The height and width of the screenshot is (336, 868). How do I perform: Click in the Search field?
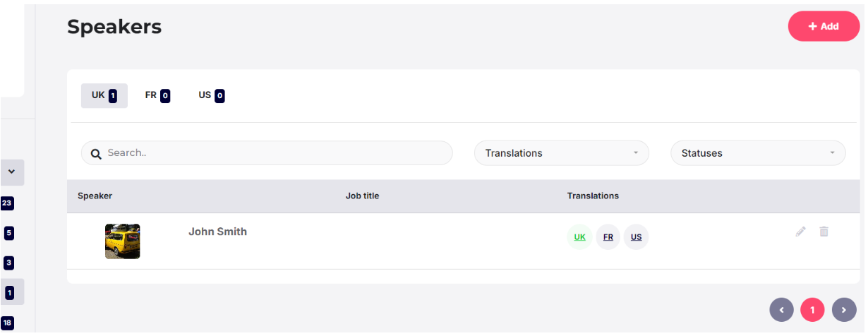[x=267, y=153]
